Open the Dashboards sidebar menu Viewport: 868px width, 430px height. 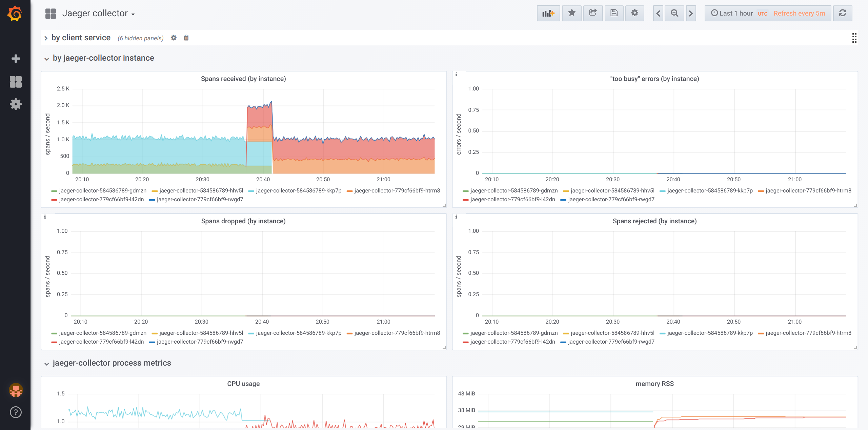(16, 82)
